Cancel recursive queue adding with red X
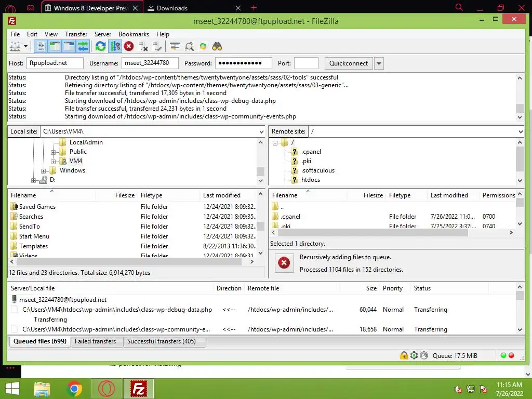 pyautogui.click(x=284, y=262)
